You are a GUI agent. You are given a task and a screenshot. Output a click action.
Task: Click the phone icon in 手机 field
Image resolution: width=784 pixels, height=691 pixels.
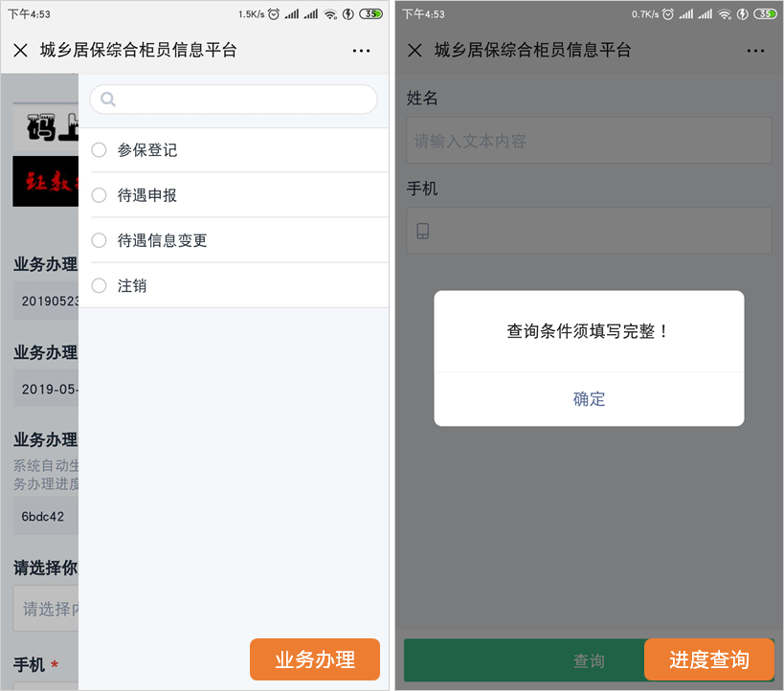click(x=423, y=231)
